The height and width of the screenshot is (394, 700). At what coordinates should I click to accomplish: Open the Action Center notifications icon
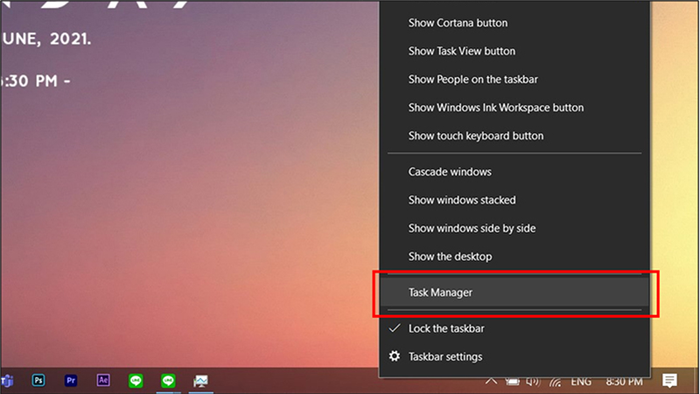pyautogui.click(x=670, y=381)
